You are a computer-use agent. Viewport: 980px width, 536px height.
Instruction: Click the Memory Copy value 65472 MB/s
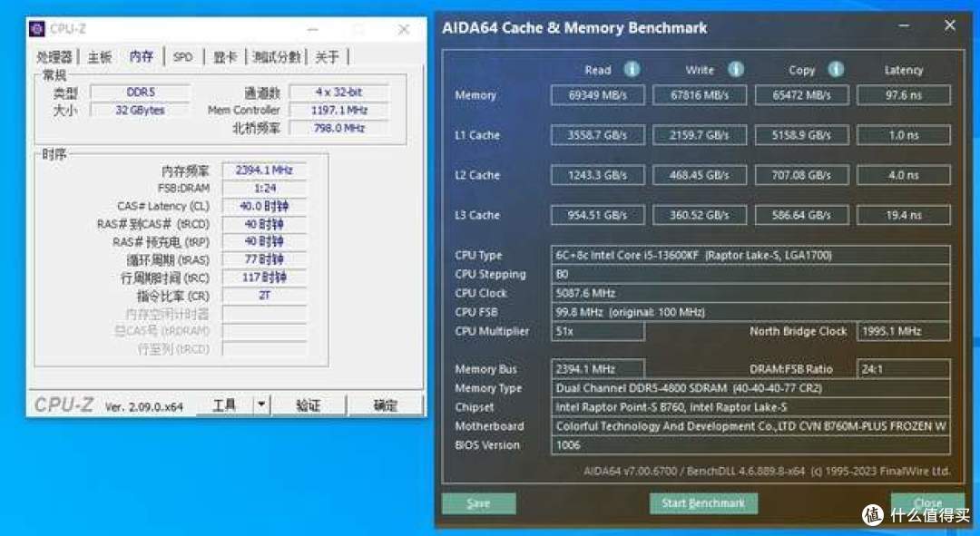pos(802,95)
